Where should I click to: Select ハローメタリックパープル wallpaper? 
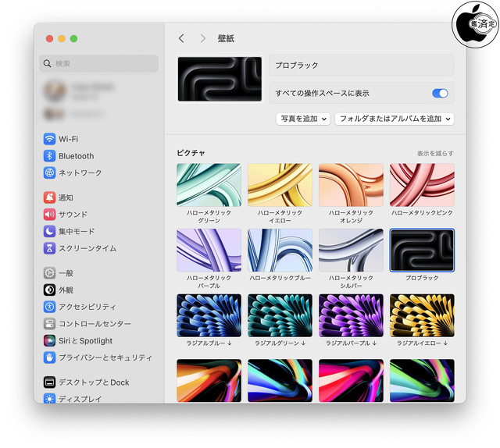tap(209, 250)
